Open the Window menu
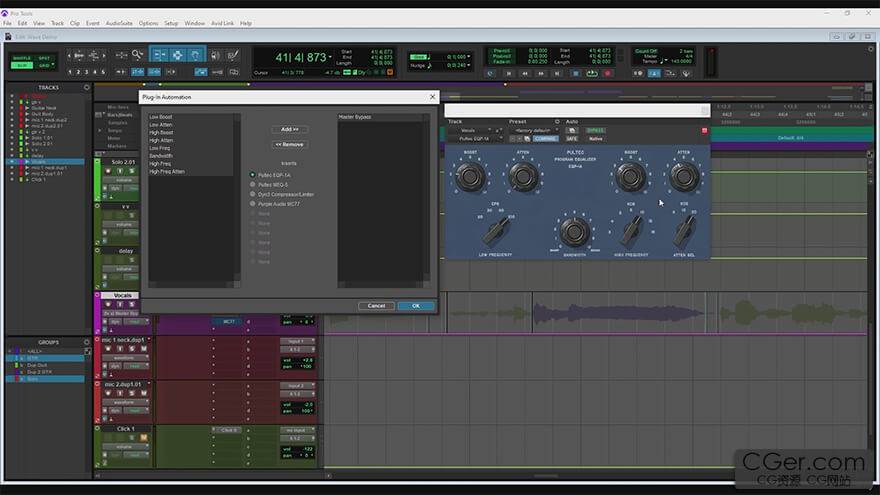Image resolution: width=880 pixels, height=495 pixels. 195,24
